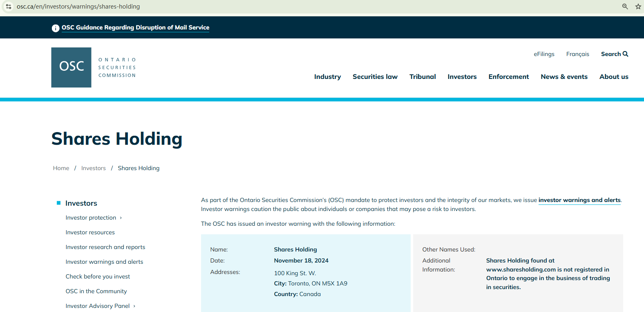Open the OSC logo home link
644x312 pixels.
[x=71, y=67]
